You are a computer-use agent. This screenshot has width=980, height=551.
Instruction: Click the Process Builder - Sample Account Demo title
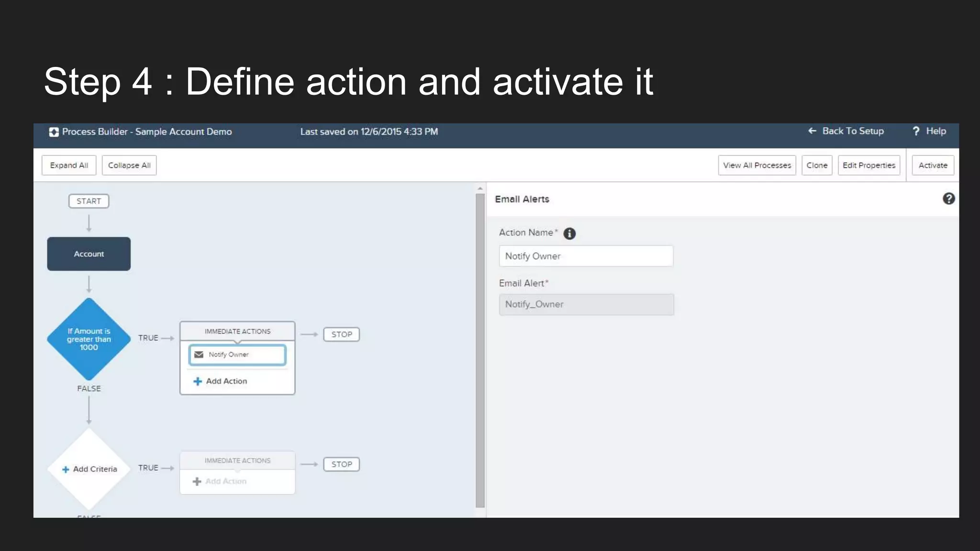[x=147, y=132]
